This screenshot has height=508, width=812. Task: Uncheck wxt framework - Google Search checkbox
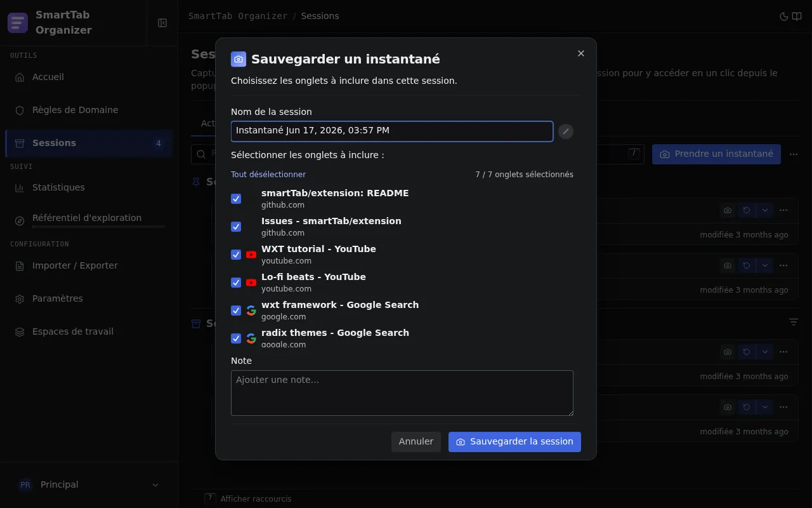[x=236, y=311]
